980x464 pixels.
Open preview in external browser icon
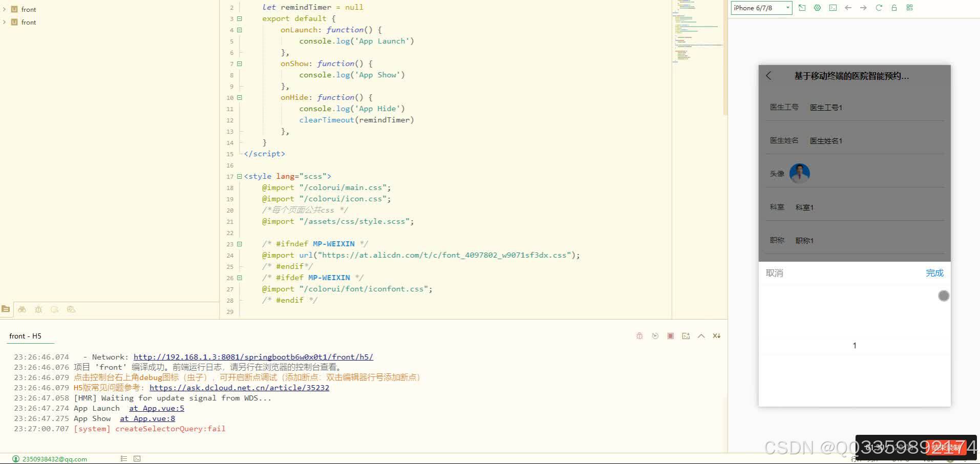802,8
